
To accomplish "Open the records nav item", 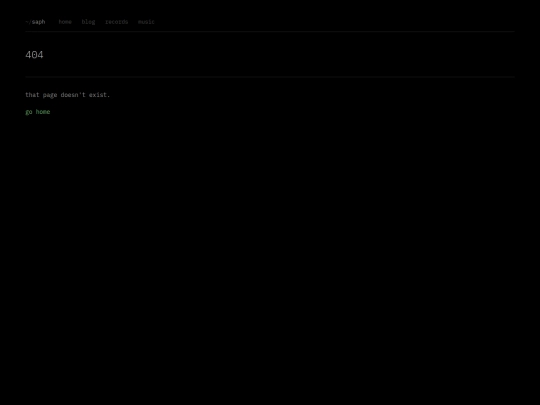I will [116, 22].
